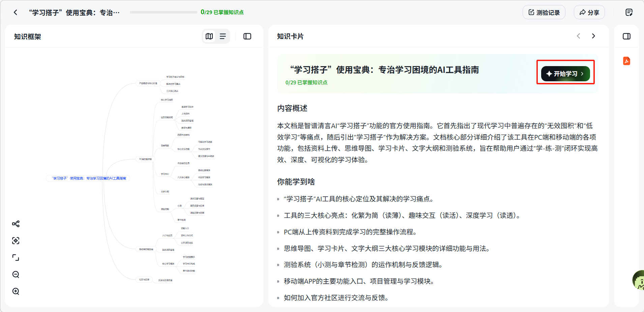Toggle the right sidebar panel
This screenshot has height=312, width=644.
click(626, 36)
